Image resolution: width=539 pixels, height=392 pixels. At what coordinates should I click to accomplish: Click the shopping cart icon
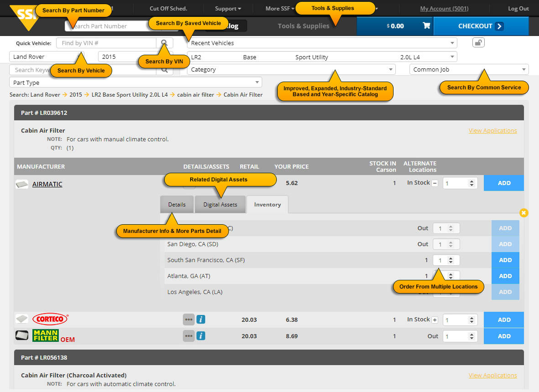[426, 26]
